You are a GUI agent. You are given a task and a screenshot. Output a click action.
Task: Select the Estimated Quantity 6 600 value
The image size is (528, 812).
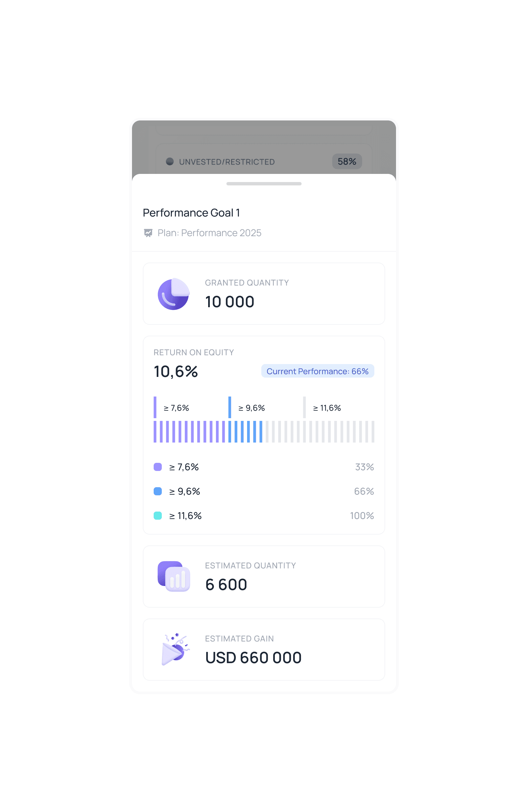(x=226, y=584)
